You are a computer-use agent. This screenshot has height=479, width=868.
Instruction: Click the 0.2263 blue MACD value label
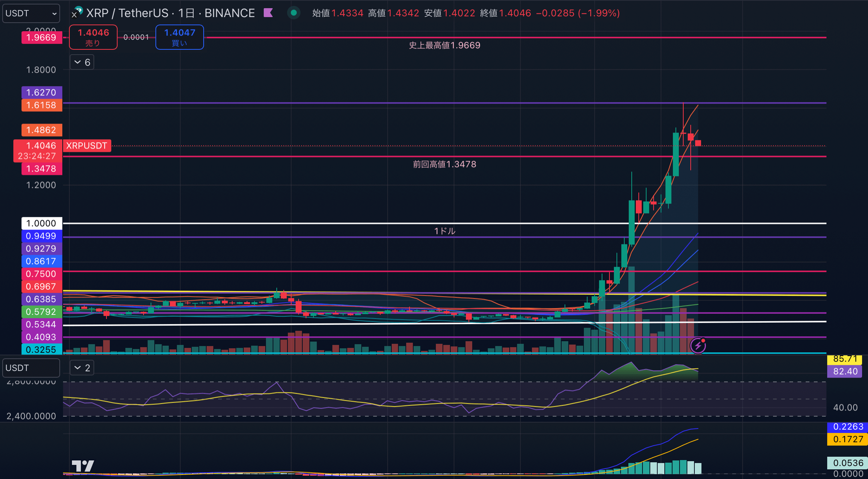click(848, 427)
